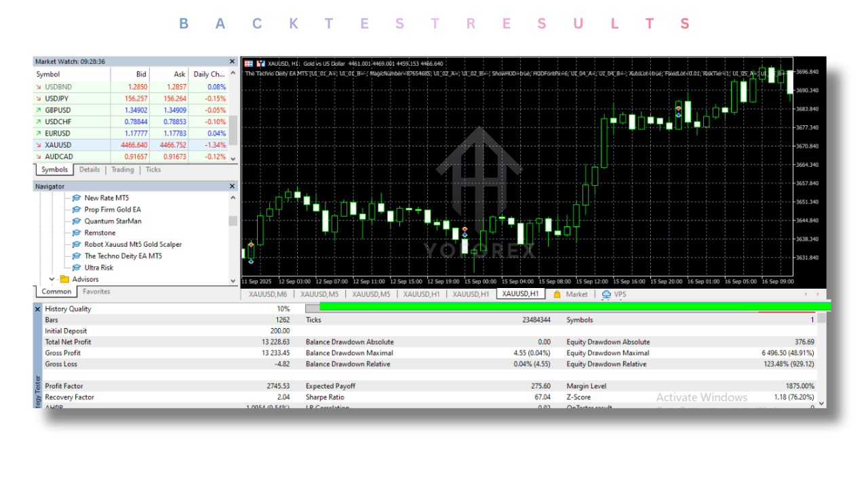Click the Quantum StarMan expert advisor icon
Screen dimensions: 868x488
point(77,222)
